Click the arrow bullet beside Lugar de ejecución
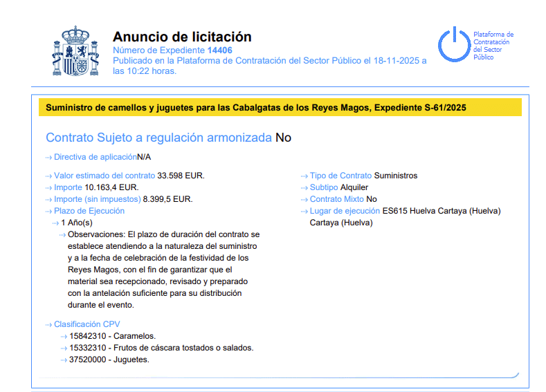 tap(304, 211)
